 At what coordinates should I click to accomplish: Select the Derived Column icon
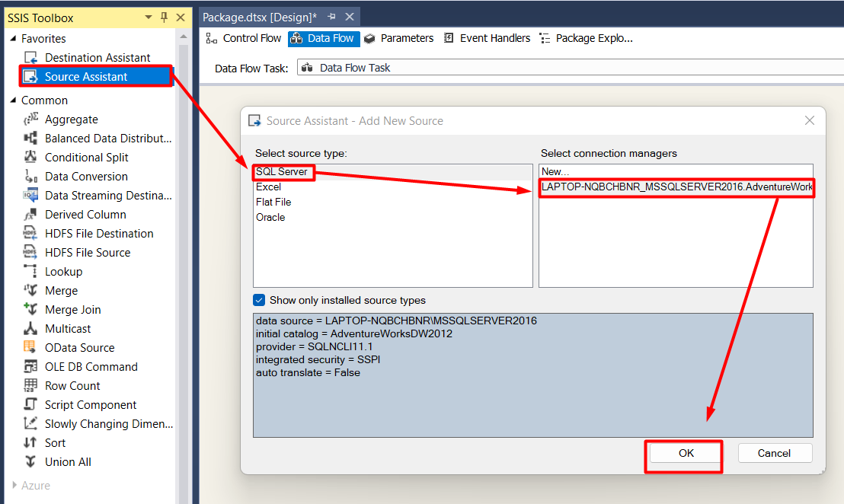(30, 214)
